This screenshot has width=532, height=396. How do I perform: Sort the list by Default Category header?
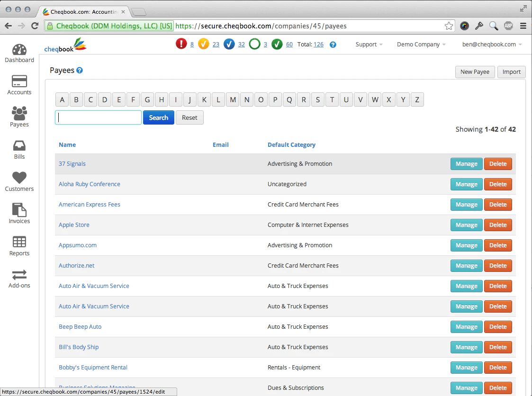coord(291,145)
